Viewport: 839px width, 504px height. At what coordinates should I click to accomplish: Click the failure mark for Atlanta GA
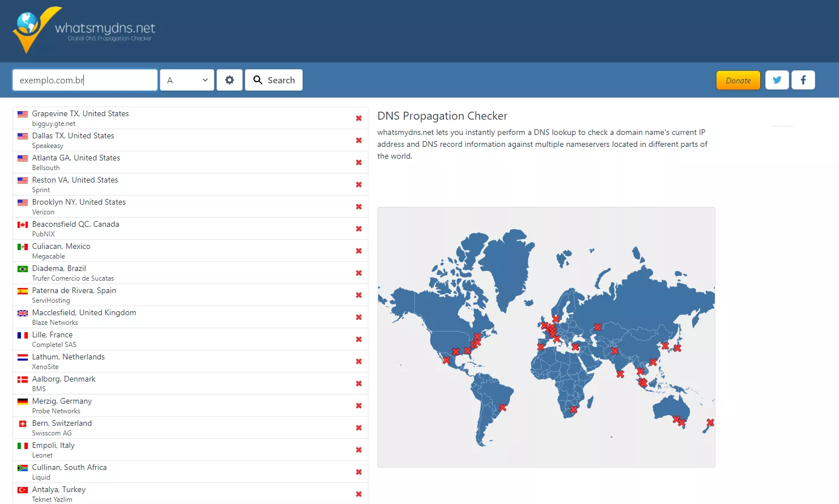tap(359, 162)
